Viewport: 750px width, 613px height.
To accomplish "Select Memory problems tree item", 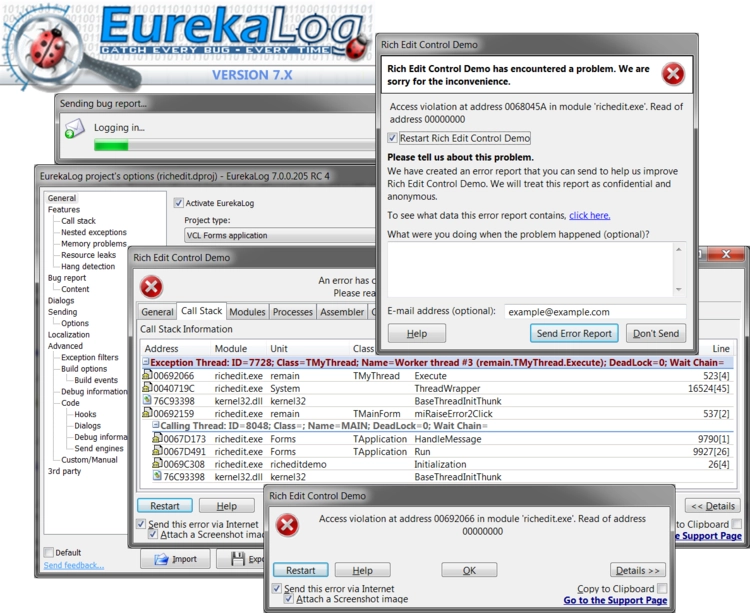I will click(x=94, y=244).
